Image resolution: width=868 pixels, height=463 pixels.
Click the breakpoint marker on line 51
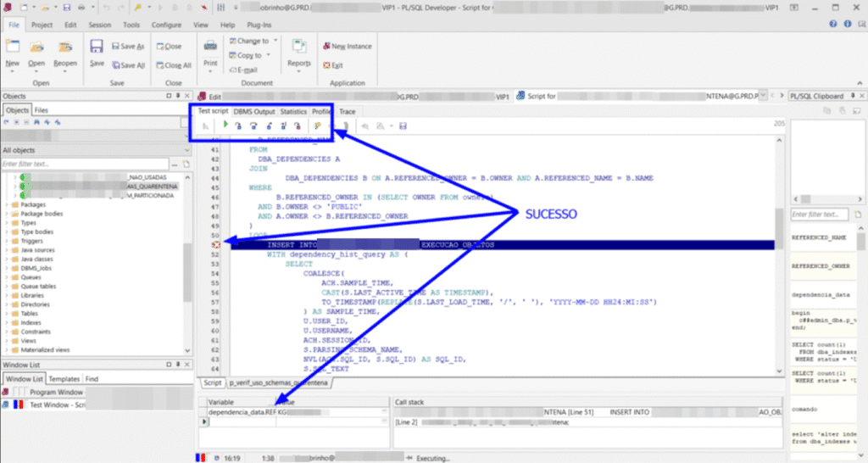tap(215, 245)
